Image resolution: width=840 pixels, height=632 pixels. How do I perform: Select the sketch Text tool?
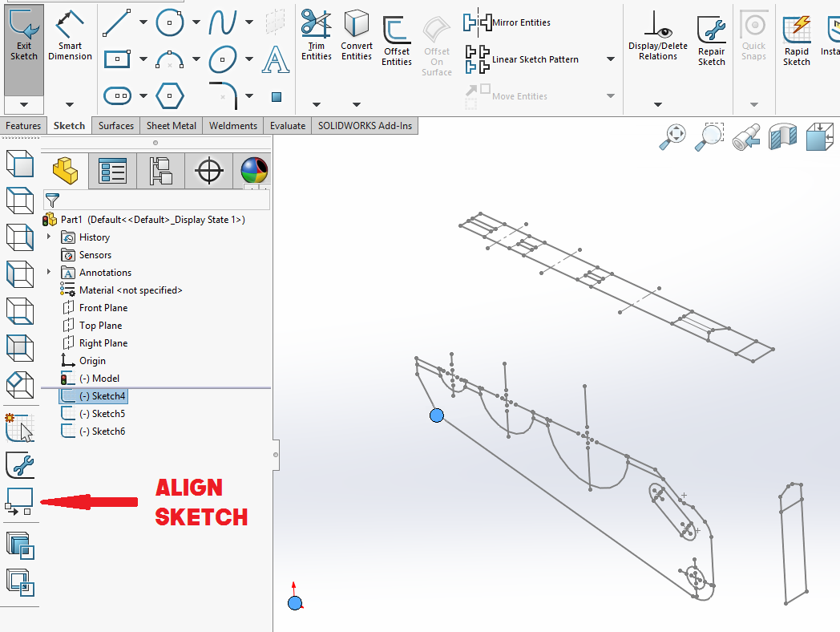276,59
